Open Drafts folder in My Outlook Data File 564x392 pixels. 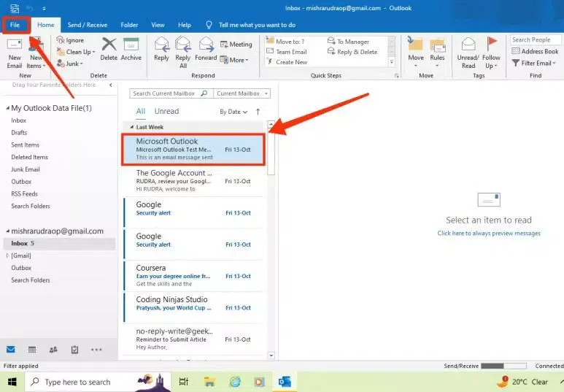[x=19, y=132]
